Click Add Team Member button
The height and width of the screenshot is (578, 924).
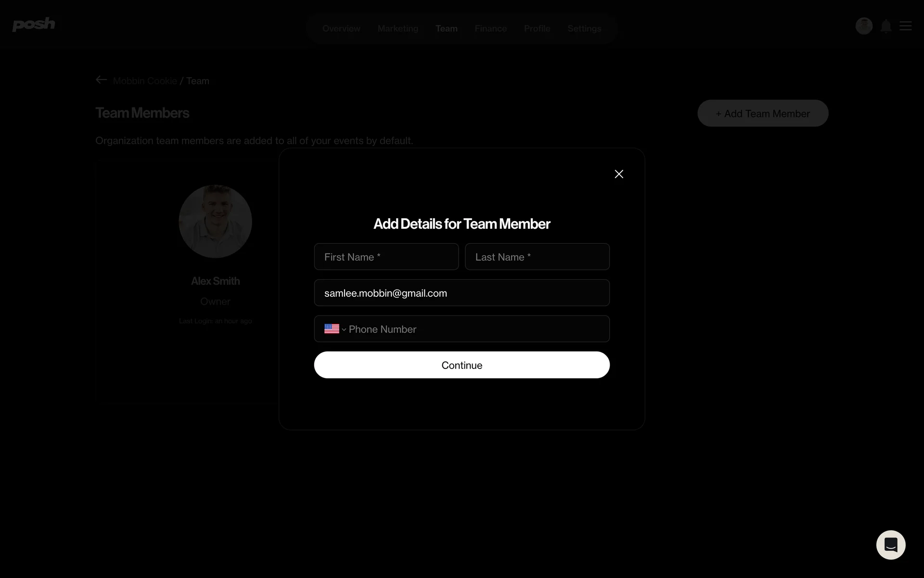763,113
